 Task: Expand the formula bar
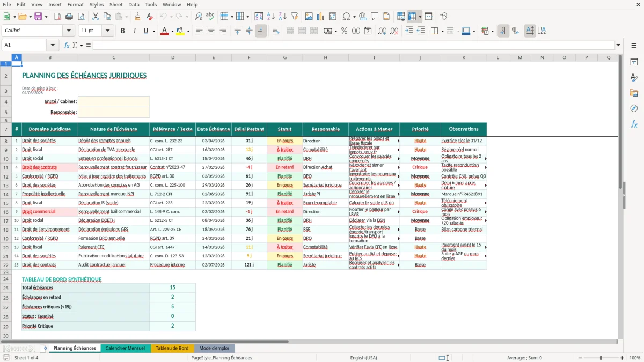pyautogui.click(x=618, y=45)
